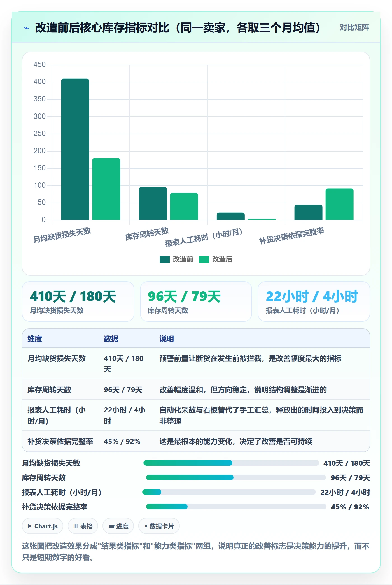Screen dimensions: 392x585
Task: Click the caption paragraph starting 这张图把改造效果
Action: point(196,551)
